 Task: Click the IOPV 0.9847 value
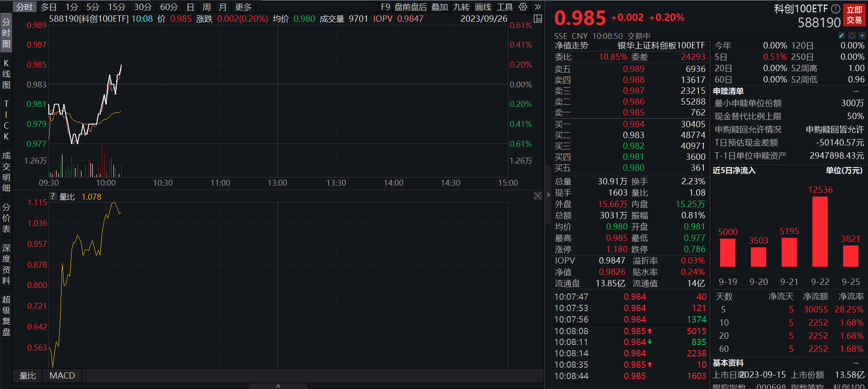tap(612, 260)
